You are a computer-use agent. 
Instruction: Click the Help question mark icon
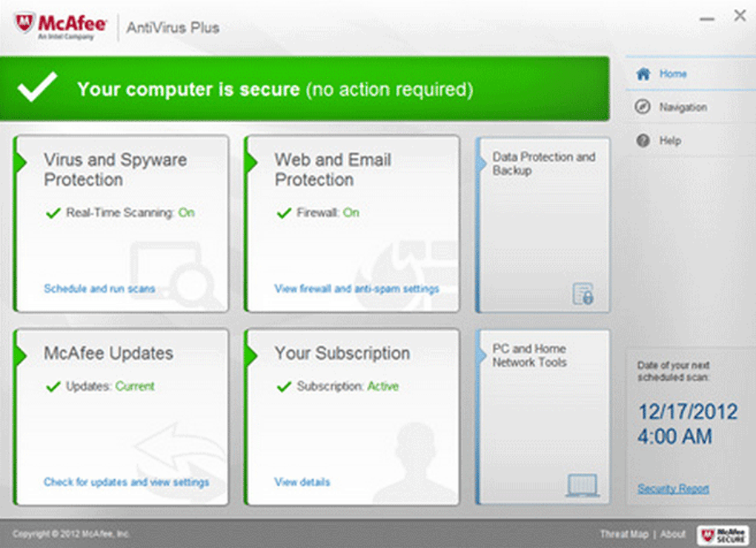point(643,141)
